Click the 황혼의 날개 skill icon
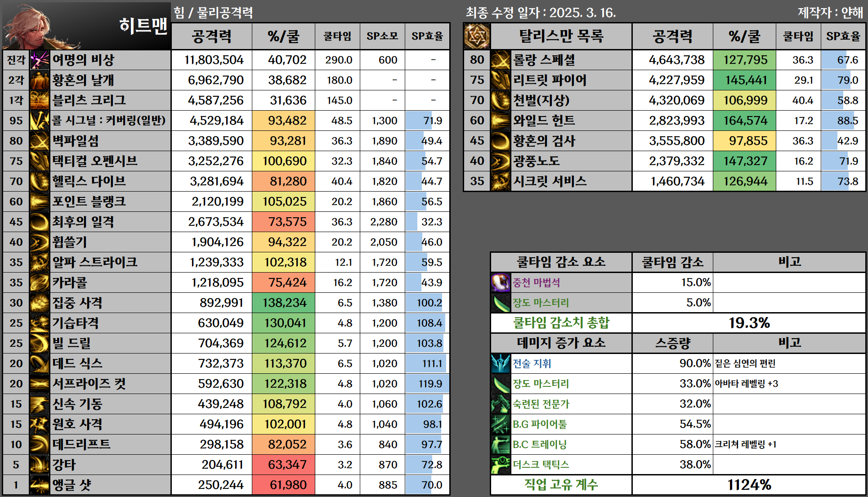Image resolution: width=868 pixels, height=497 pixels. (x=40, y=80)
